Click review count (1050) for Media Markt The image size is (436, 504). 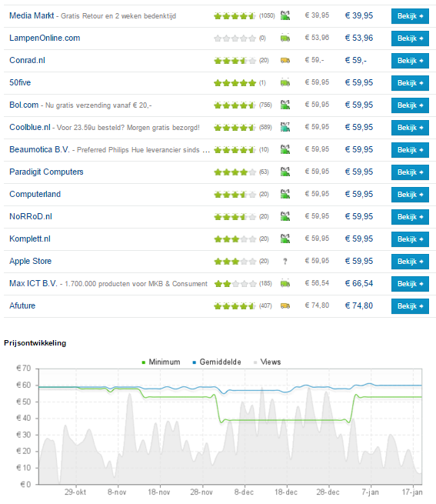(x=267, y=15)
